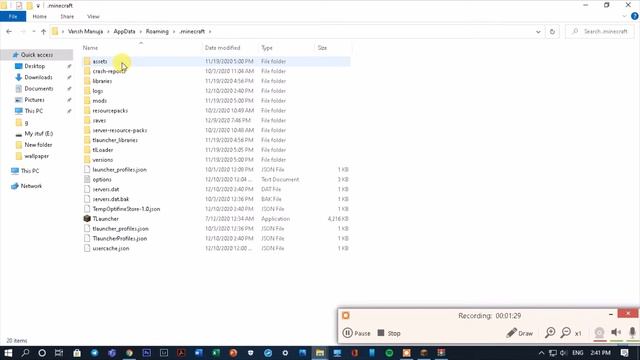Select the options text document
The width and height of the screenshot is (640, 360).
[102, 179]
